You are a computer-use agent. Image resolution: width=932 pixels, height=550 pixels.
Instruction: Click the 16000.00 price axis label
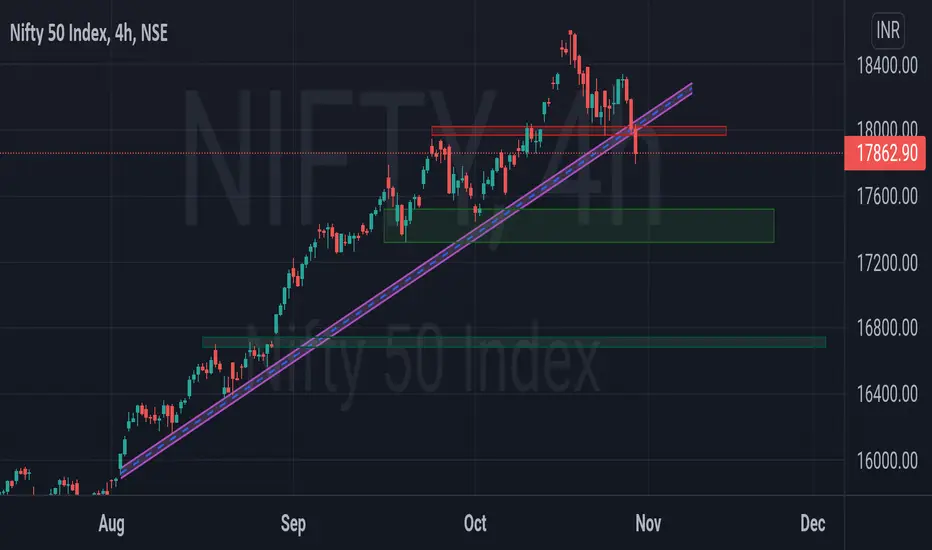[x=887, y=460]
